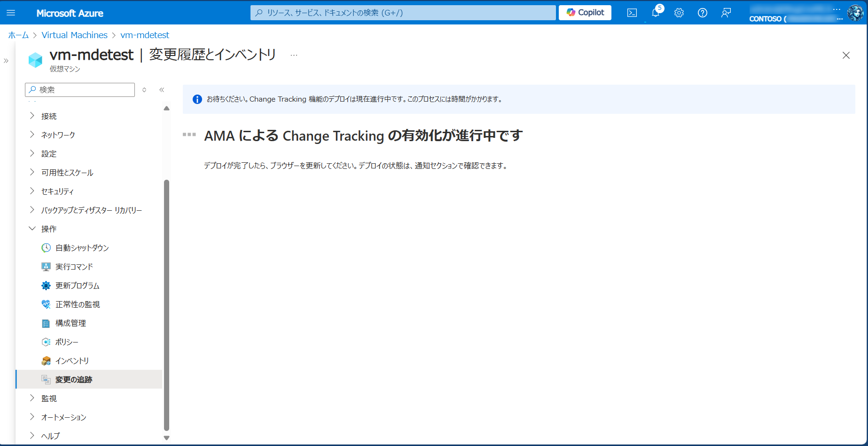Click the help question mark icon

point(703,13)
